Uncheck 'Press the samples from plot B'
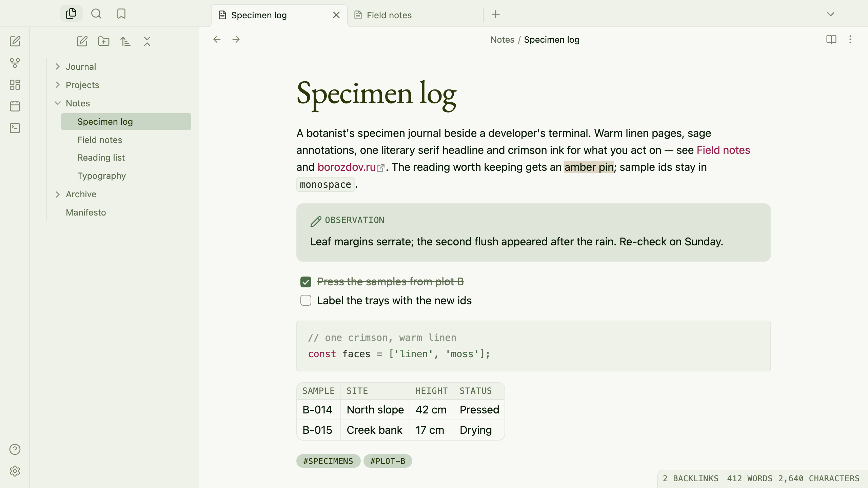The image size is (868, 488). click(x=306, y=282)
